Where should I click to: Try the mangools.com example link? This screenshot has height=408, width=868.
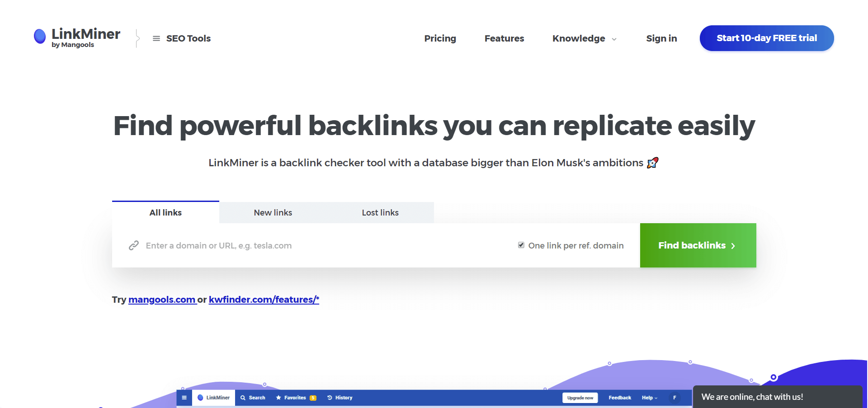tap(162, 300)
